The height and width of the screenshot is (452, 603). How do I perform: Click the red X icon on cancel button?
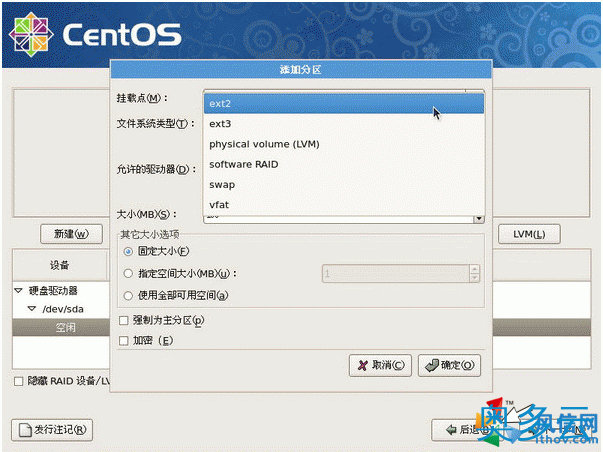pos(363,365)
